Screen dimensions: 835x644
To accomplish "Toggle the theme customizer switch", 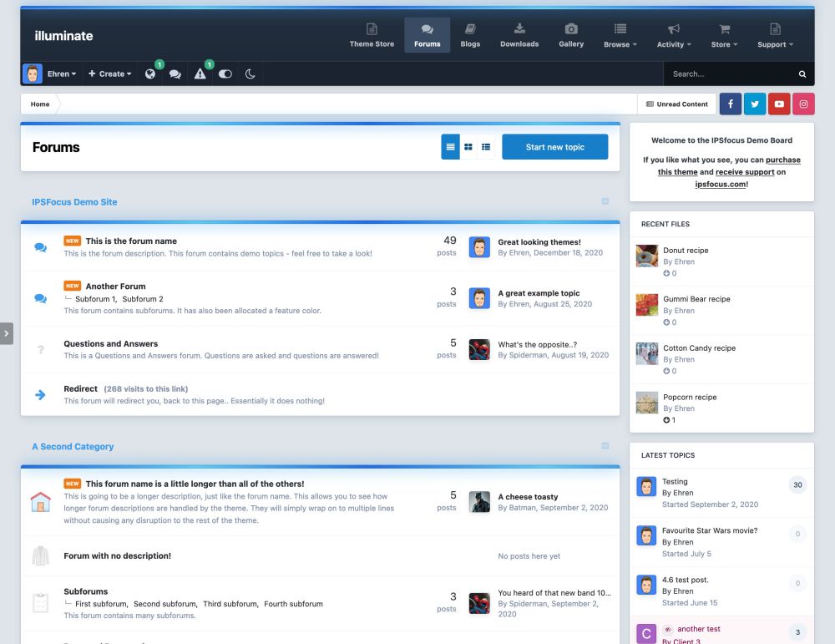I will tap(225, 74).
